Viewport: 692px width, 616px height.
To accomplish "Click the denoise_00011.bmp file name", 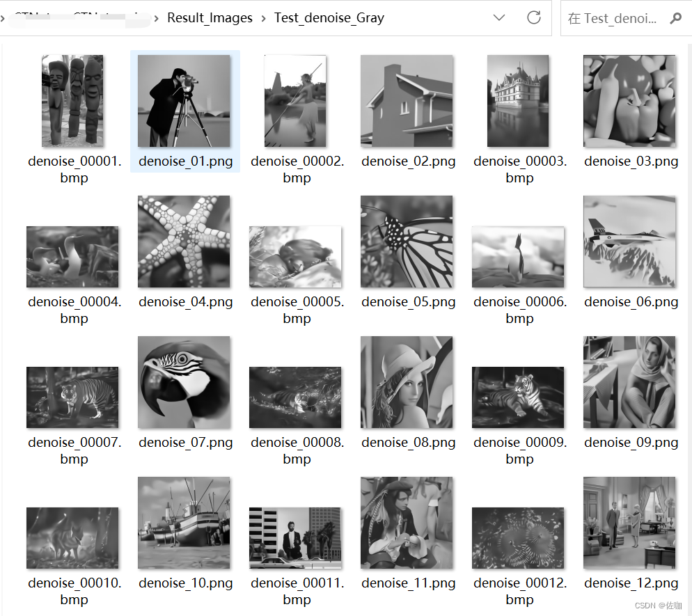I will click(297, 591).
